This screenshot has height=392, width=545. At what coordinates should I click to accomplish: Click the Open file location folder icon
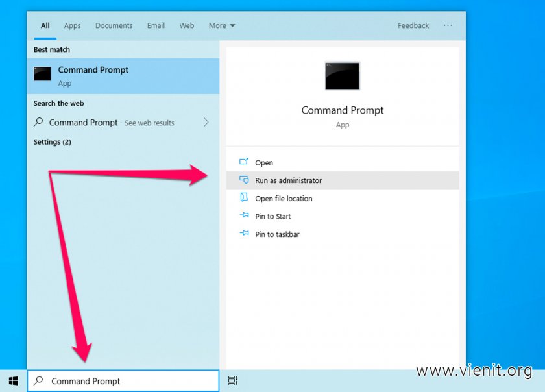244,198
